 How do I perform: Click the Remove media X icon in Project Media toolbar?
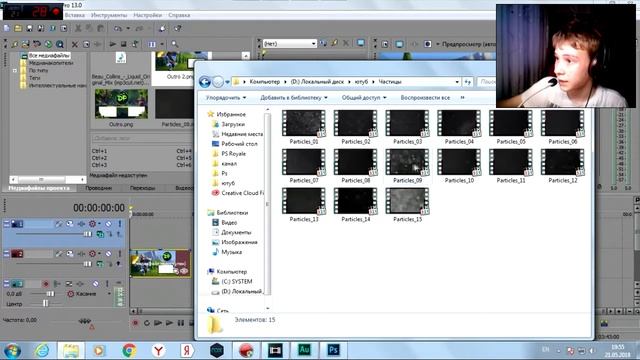[75, 44]
